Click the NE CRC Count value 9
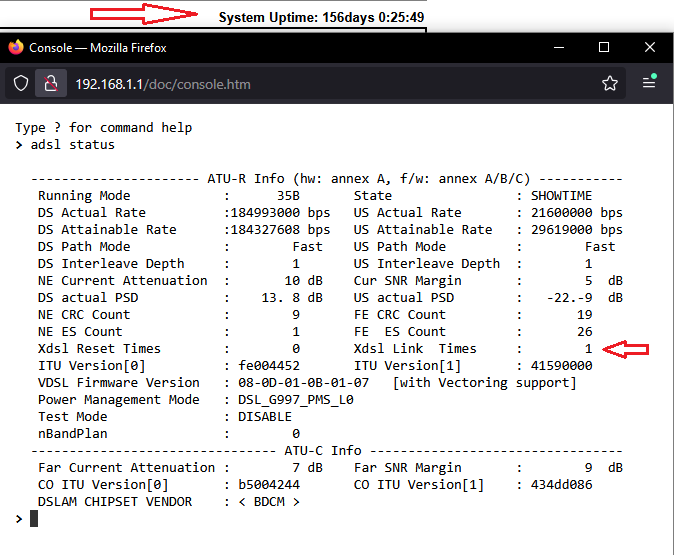The width and height of the screenshot is (674, 555). tap(296, 315)
